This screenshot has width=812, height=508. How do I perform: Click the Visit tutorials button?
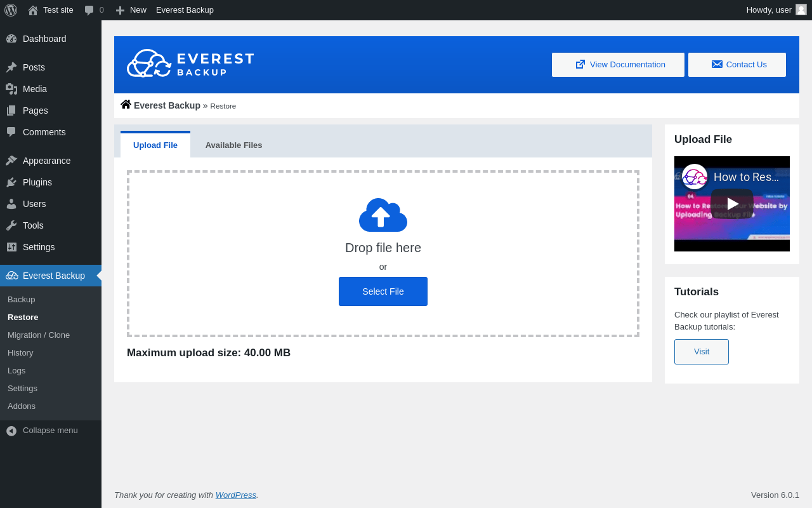[x=702, y=352]
